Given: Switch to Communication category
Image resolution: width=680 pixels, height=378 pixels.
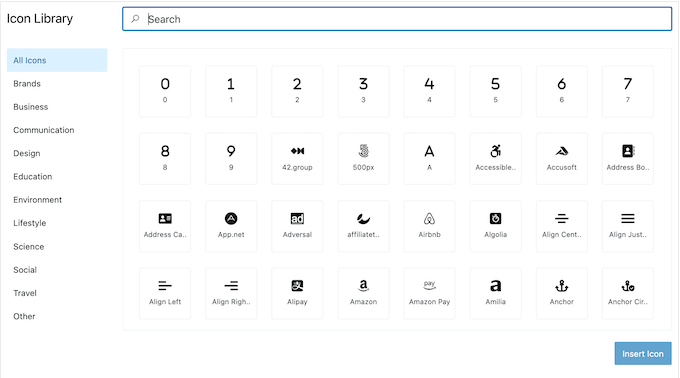Looking at the screenshot, I should [57, 130].
